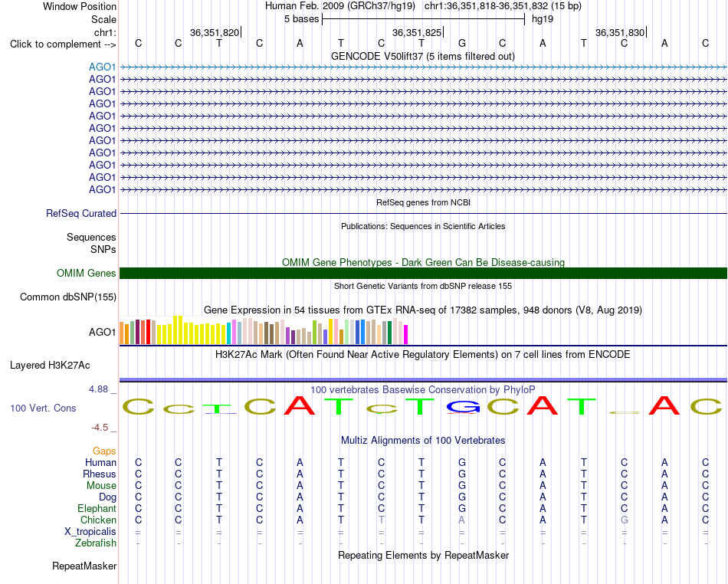Click the 100 vertebrates Basewise Conservation PhyloP title
This screenshot has width=728, height=584.
(x=423, y=390)
